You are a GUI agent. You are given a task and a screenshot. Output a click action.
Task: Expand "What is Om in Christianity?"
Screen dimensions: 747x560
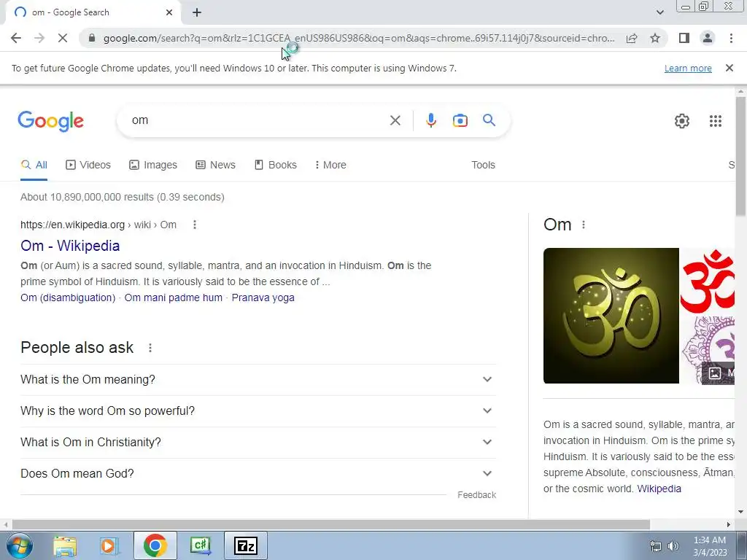coord(258,443)
